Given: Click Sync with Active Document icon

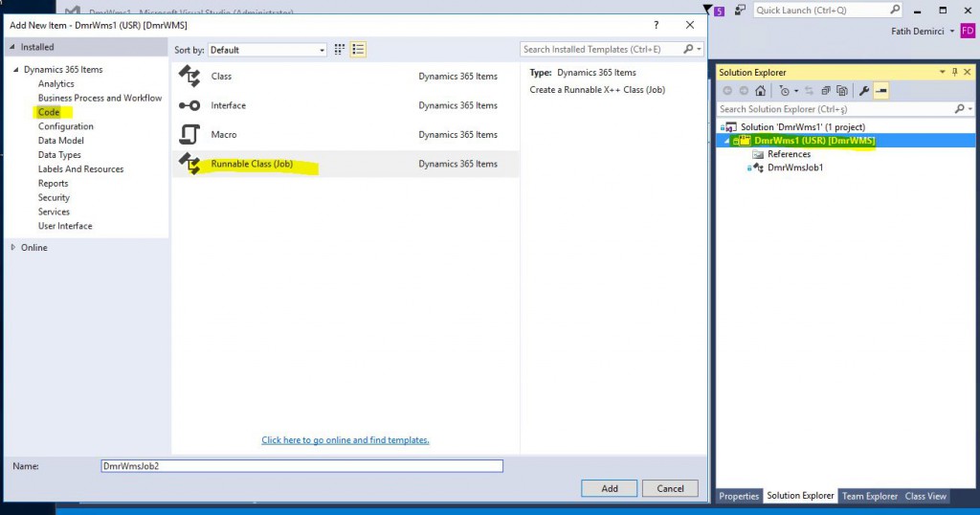Looking at the screenshot, I should [809, 91].
